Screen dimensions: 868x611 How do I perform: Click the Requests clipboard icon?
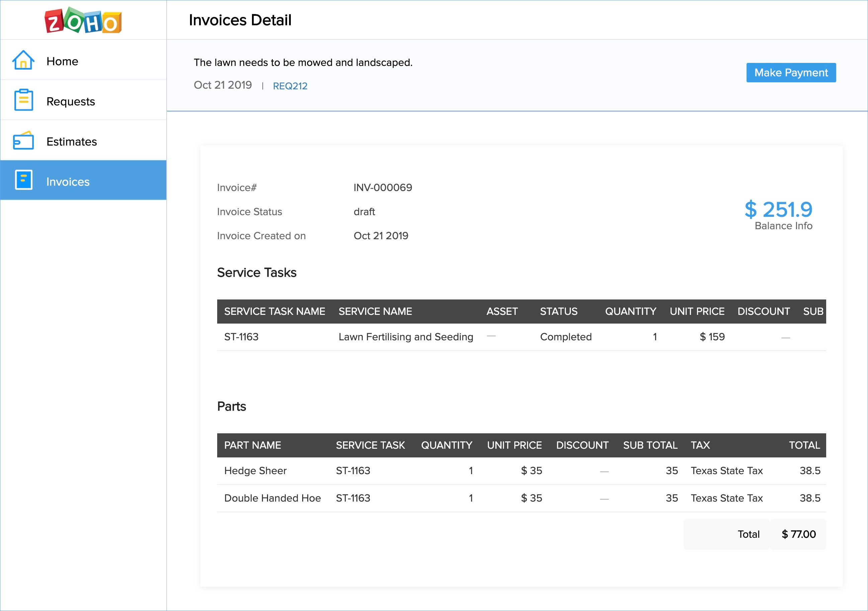coord(23,100)
